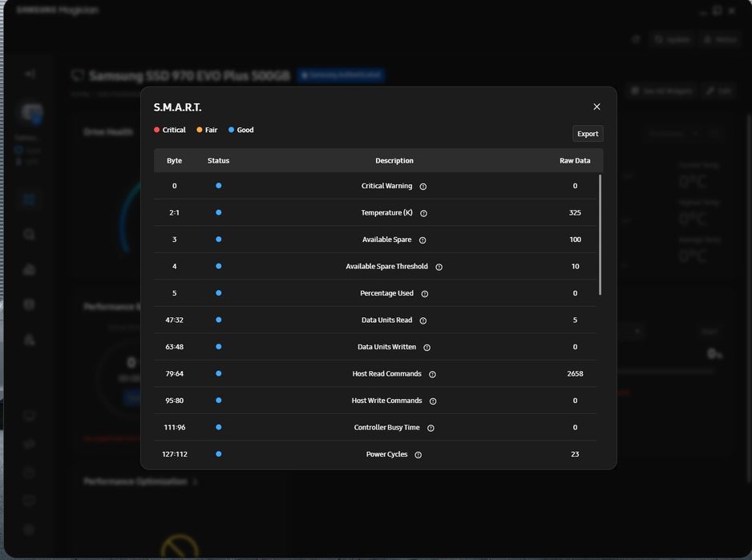Close the S.M.A.R.T. dialog
The image size is (752, 560).
pyautogui.click(x=596, y=107)
